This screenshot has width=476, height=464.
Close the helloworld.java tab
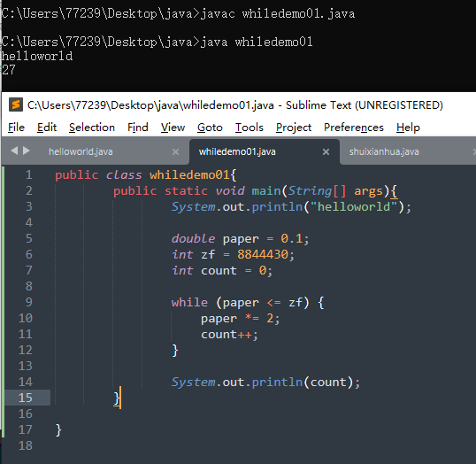tap(175, 151)
